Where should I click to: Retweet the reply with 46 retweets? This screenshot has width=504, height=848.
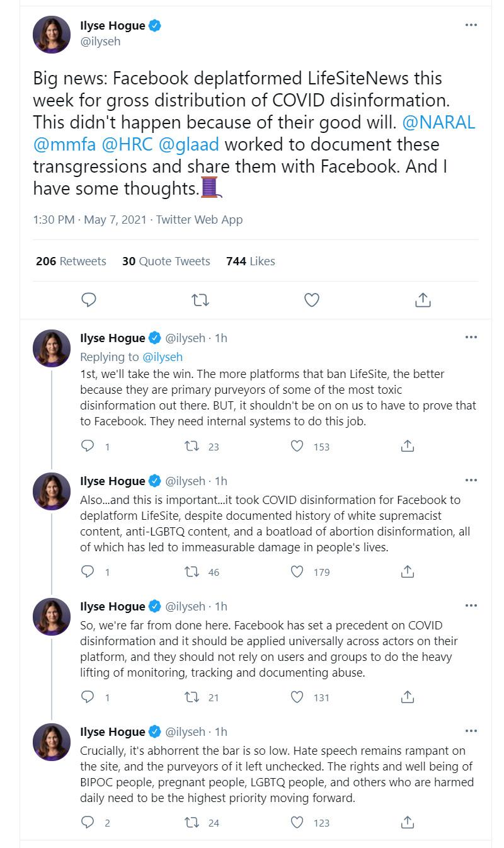[191, 571]
